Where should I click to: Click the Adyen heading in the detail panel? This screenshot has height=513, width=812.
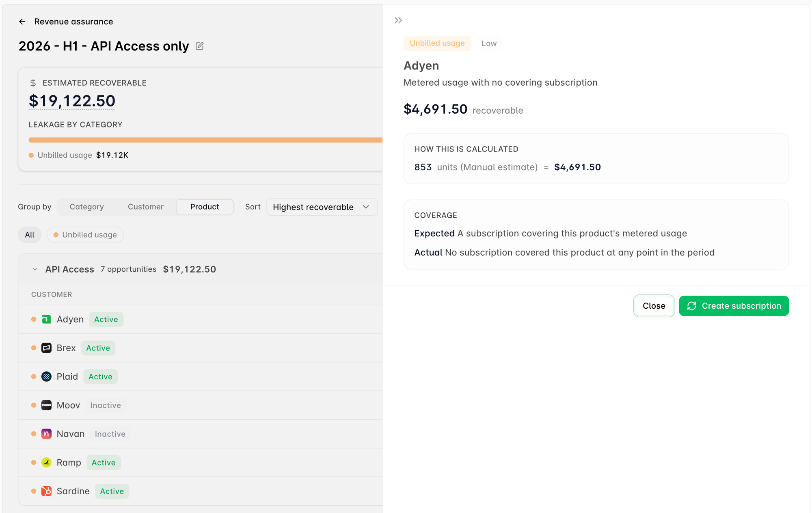click(x=421, y=66)
